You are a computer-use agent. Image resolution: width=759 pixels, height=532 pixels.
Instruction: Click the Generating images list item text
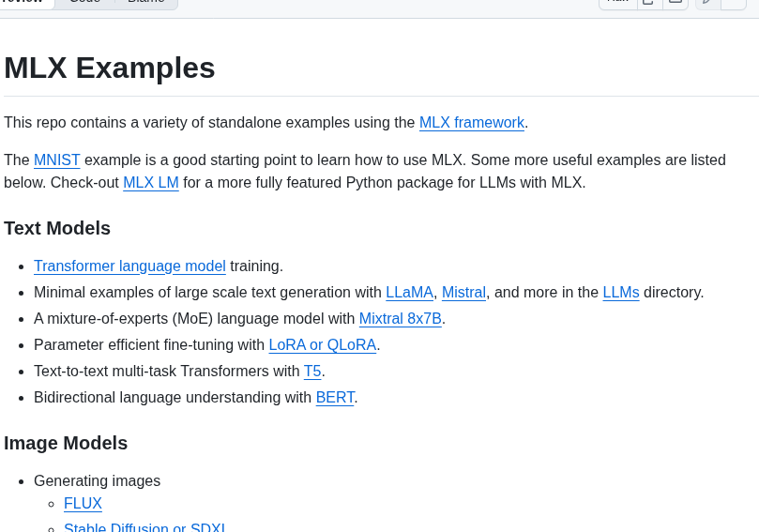click(97, 481)
